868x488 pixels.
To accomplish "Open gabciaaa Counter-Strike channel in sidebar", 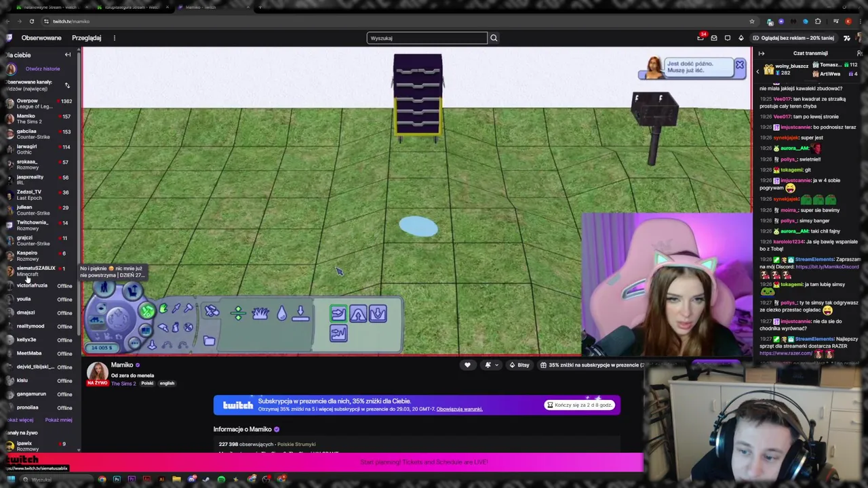I will pyautogui.click(x=41, y=134).
